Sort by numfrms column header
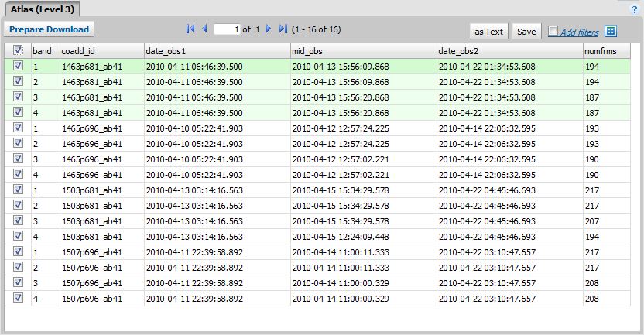644x335 pixels. coord(607,51)
